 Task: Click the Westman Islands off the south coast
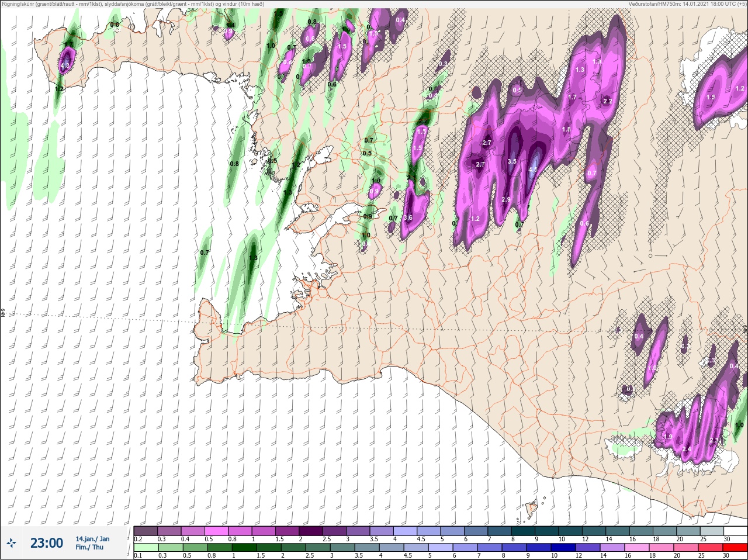tap(531, 508)
